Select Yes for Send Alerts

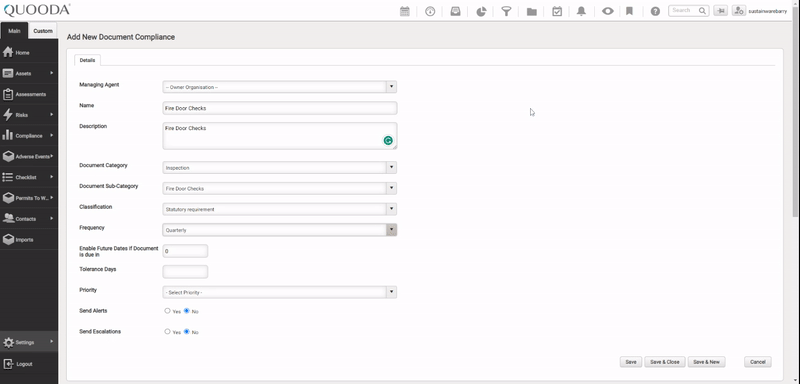coord(167,311)
